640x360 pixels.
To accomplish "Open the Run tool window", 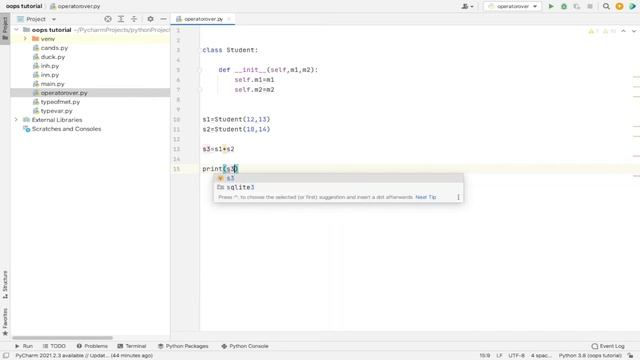I will (24, 346).
